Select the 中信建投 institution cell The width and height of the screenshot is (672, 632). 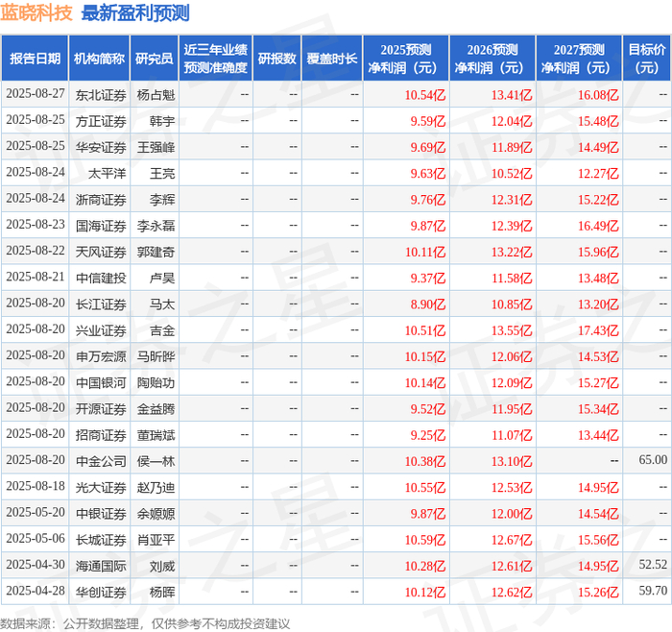click(x=101, y=279)
